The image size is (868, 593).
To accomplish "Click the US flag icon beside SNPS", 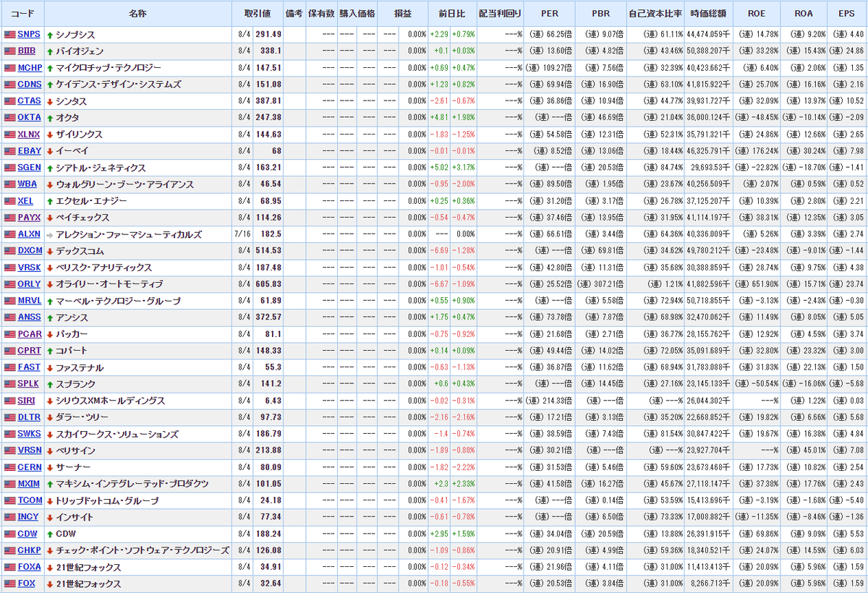I will (9, 35).
